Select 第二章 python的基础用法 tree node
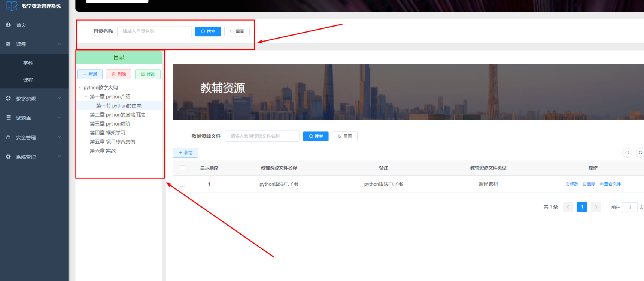Viewport: 644px width, 281px height. (x=117, y=115)
